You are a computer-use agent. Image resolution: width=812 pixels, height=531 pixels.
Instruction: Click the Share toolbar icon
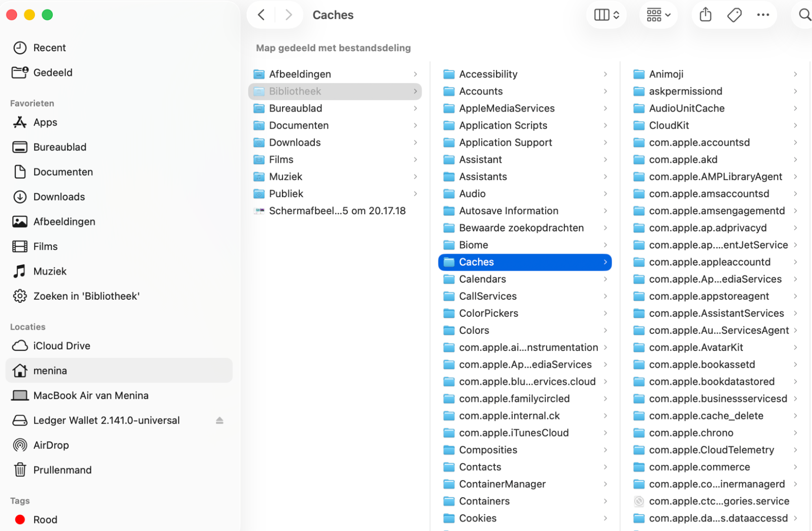click(x=706, y=15)
